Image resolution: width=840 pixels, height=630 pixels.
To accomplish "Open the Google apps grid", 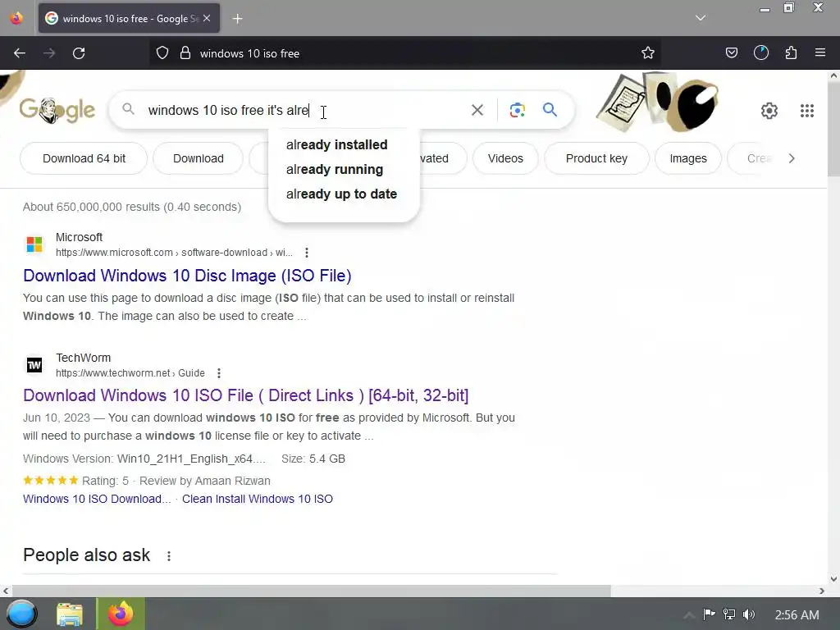I will [x=807, y=111].
